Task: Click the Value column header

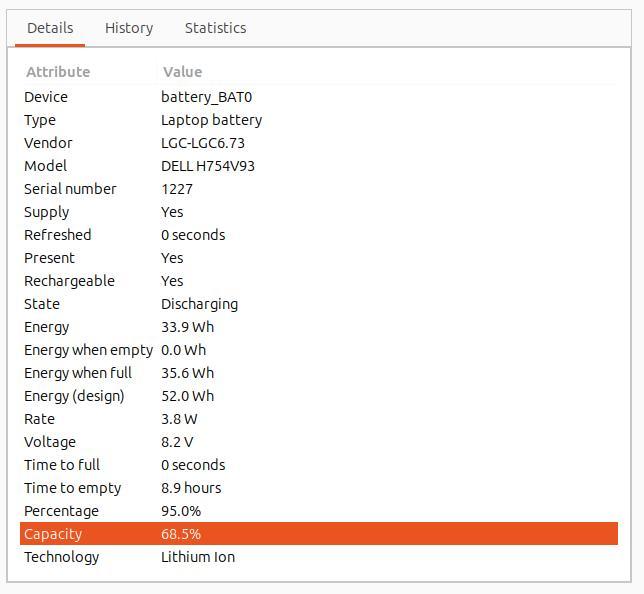Action: click(182, 72)
